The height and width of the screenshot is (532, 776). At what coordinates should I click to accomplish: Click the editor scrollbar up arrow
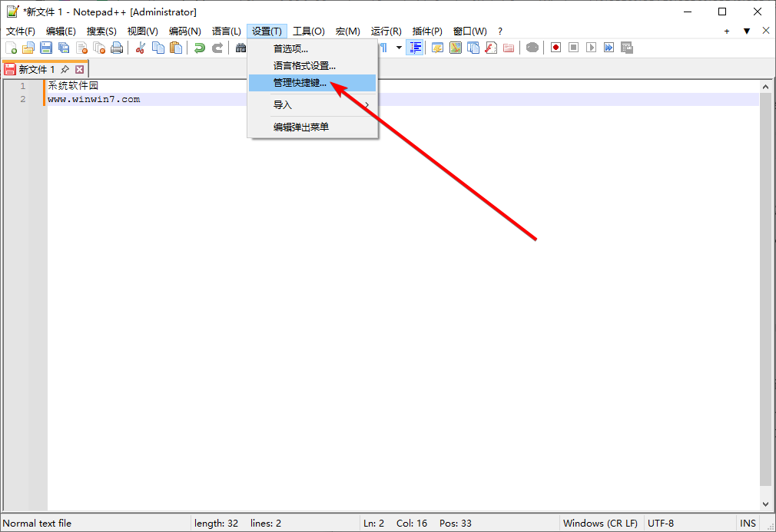coord(765,87)
